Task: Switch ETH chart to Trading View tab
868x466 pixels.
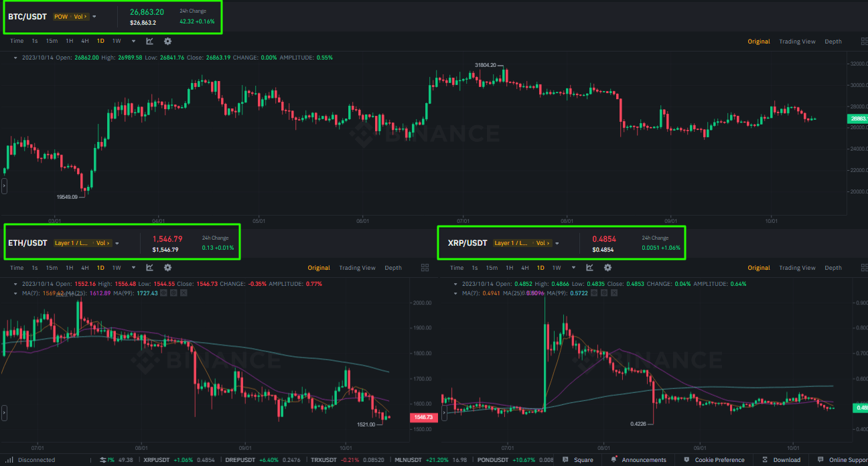Action: point(357,268)
